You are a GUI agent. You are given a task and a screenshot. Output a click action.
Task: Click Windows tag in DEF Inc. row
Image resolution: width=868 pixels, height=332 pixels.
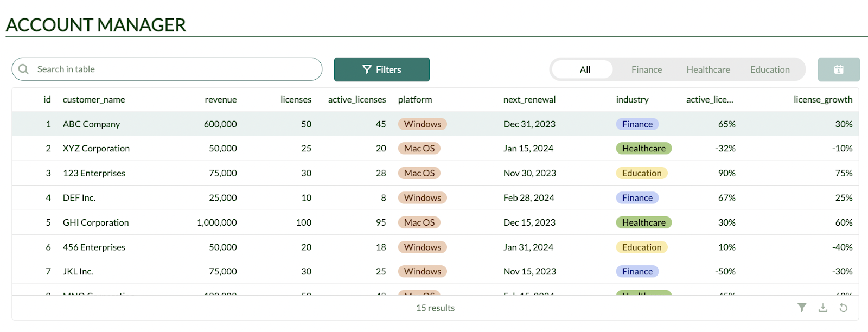tap(423, 198)
